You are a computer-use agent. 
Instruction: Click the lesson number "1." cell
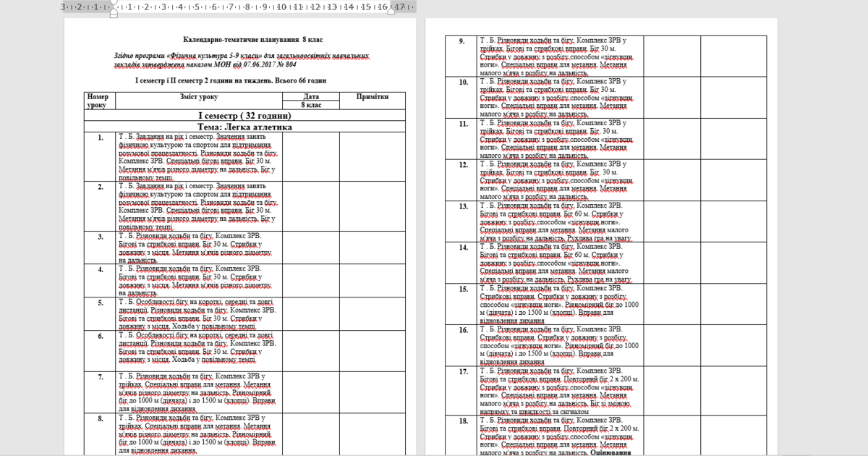tap(99, 136)
